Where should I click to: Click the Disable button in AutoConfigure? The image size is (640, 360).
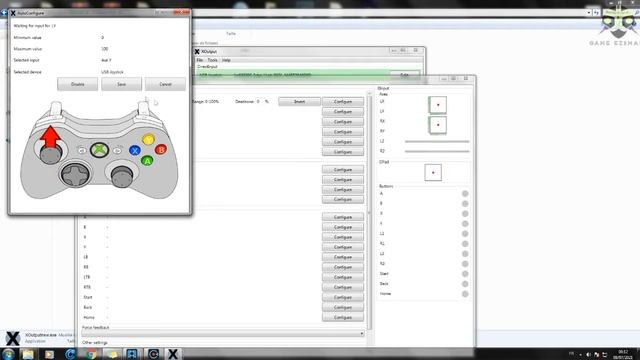[x=78, y=84]
